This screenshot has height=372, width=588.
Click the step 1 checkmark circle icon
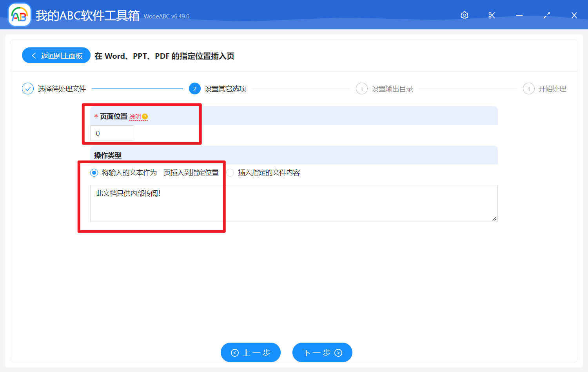pos(28,89)
